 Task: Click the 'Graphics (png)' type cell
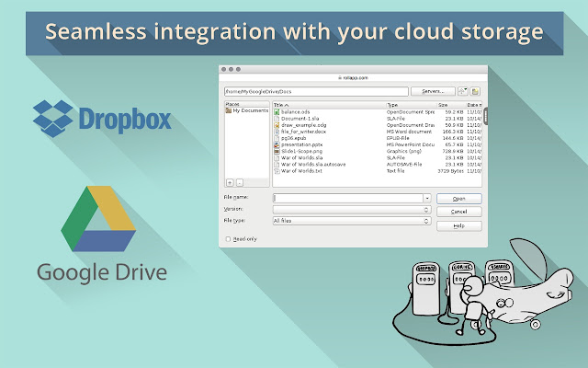pyautogui.click(x=404, y=151)
